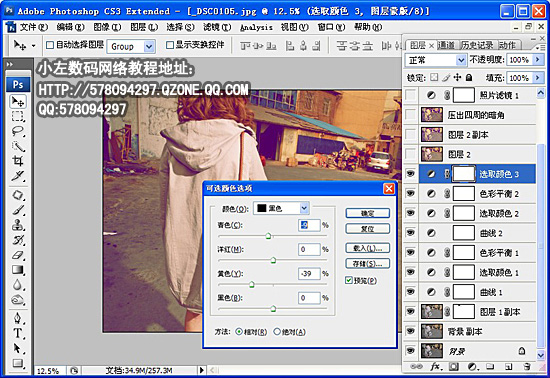Open the blend mode dropdown
Viewport: 550px width, 378px height.
point(461,60)
